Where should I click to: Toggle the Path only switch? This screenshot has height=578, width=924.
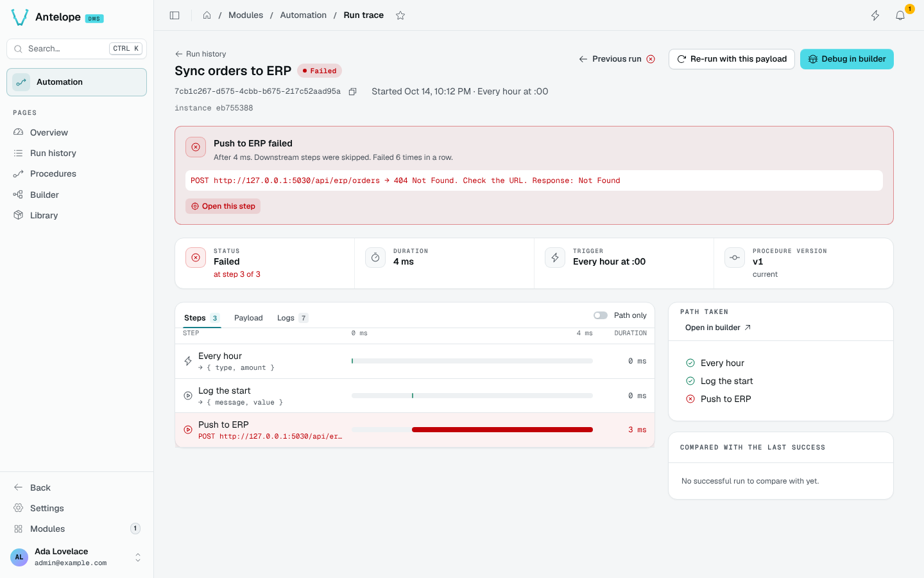[x=601, y=315]
